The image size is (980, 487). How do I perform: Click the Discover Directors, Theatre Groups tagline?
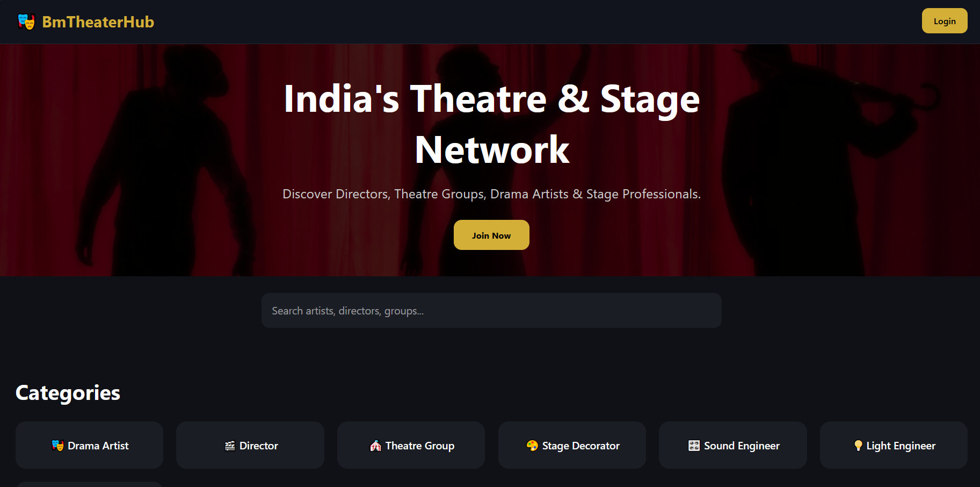[x=491, y=194]
